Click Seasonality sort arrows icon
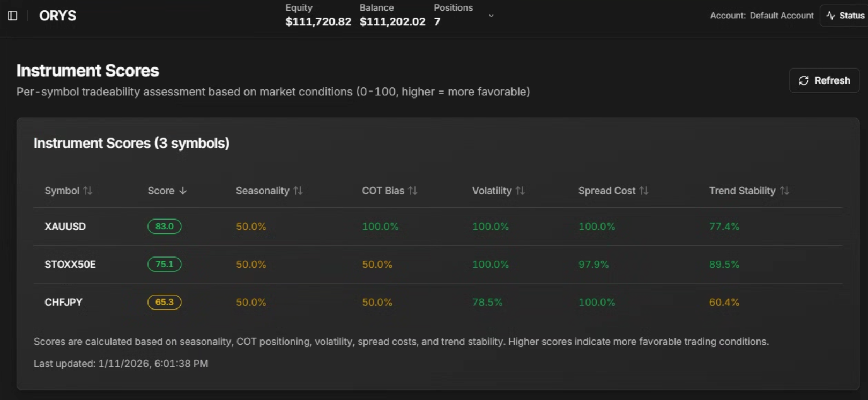This screenshot has height=400, width=868. click(298, 191)
